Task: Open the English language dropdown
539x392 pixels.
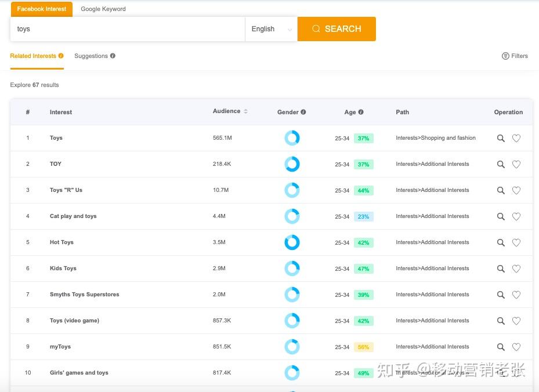Action: pyautogui.click(x=271, y=29)
